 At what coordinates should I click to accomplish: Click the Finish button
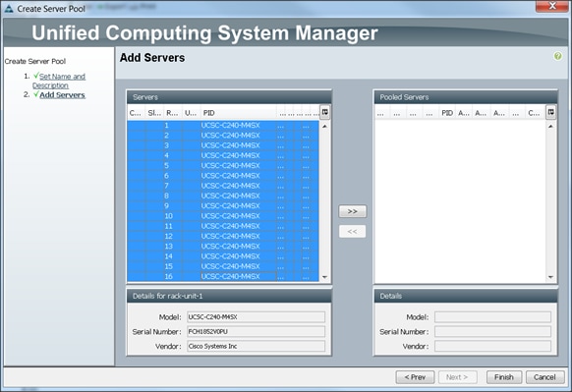coord(504,377)
